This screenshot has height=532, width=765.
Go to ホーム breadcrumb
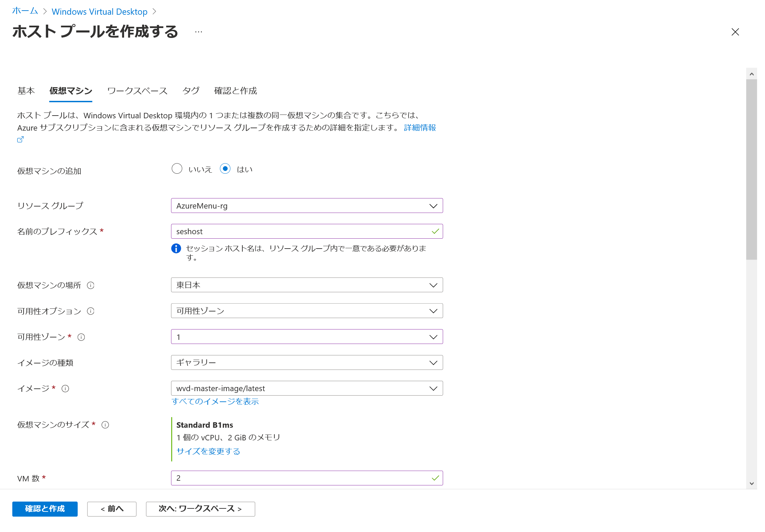[25, 11]
